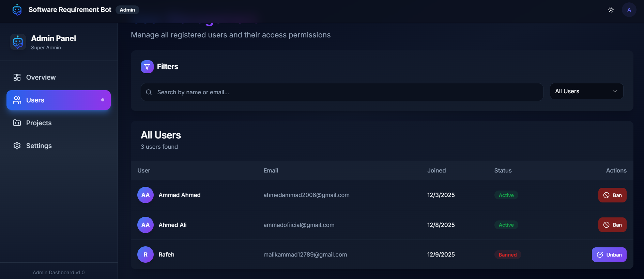Click the magnifier icon in search box
Screen dimensions: 644x279
point(149,92)
